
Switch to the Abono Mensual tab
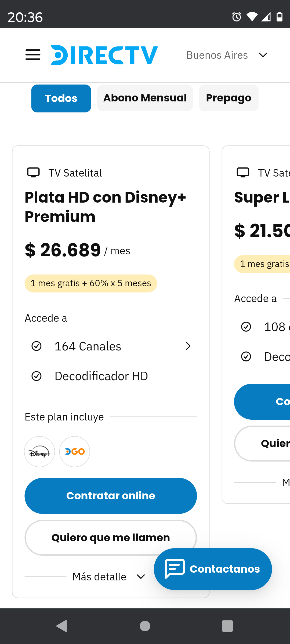(x=145, y=98)
